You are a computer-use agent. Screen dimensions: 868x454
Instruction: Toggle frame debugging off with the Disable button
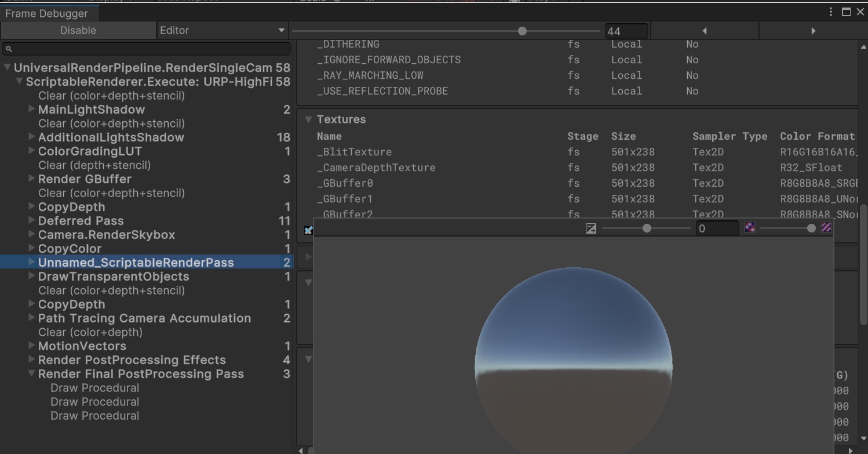coord(78,30)
